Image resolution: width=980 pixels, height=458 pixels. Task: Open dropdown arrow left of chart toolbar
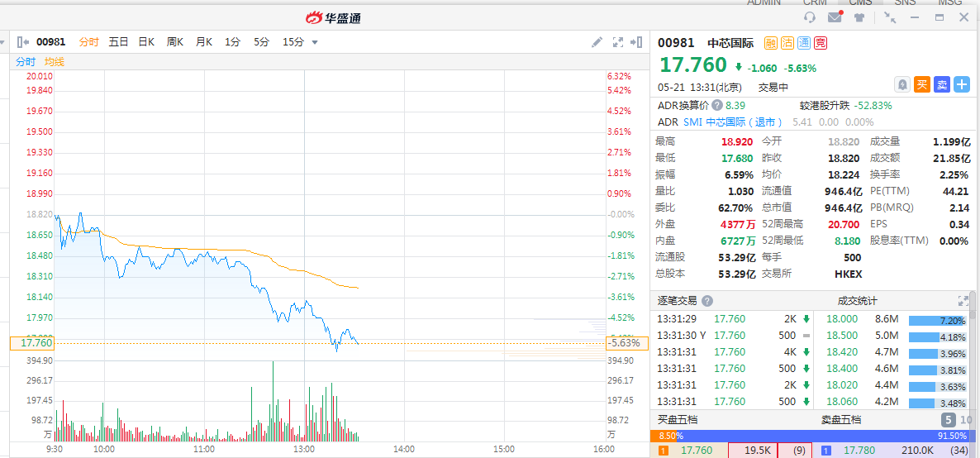point(2,42)
